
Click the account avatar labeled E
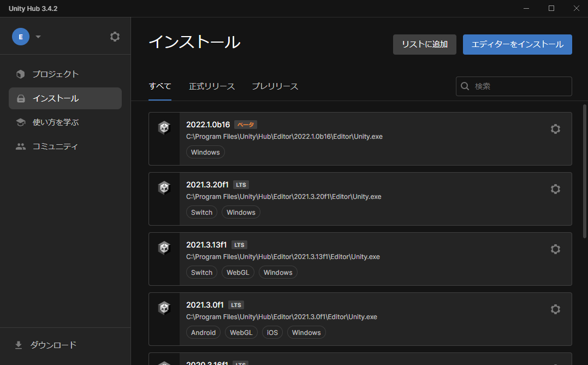[x=21, y=37]
